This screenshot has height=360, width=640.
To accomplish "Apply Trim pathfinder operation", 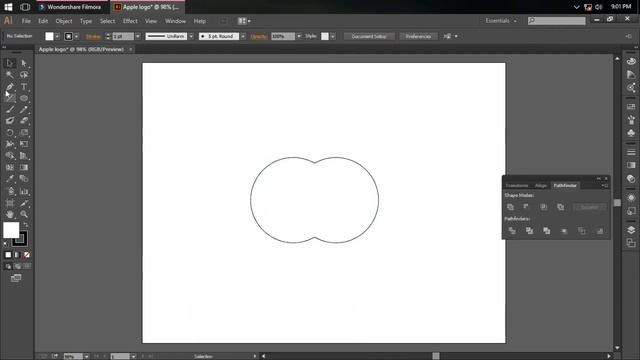I will click(x=529, y=231).
